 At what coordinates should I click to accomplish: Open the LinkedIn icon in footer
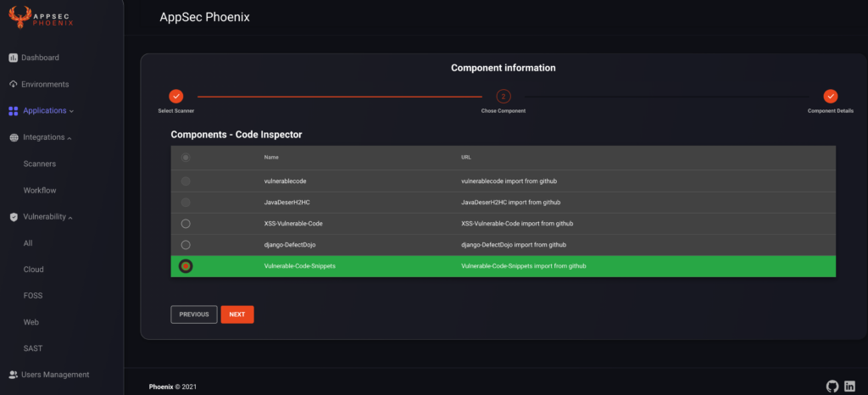coord(849,387)
